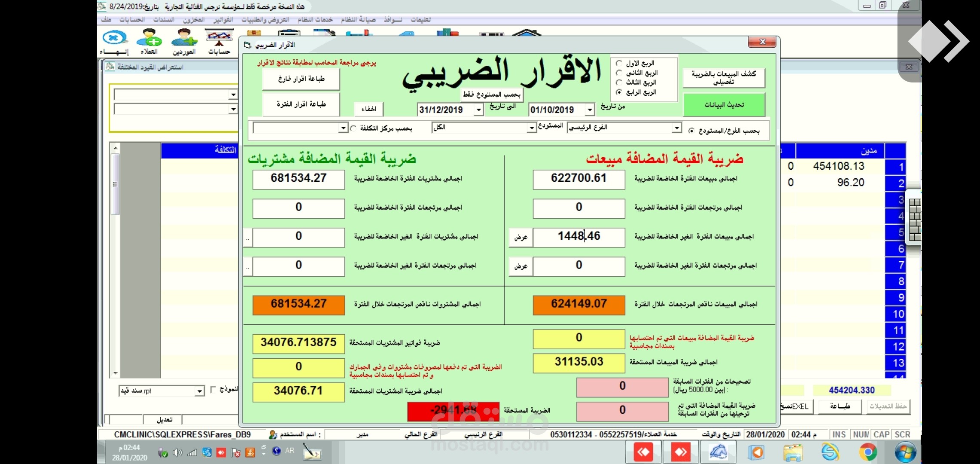The height and width of the screenshot is (464, 980).
Task: Open Google Chrome from the taskbar
Action: click(x=868, y=452)
